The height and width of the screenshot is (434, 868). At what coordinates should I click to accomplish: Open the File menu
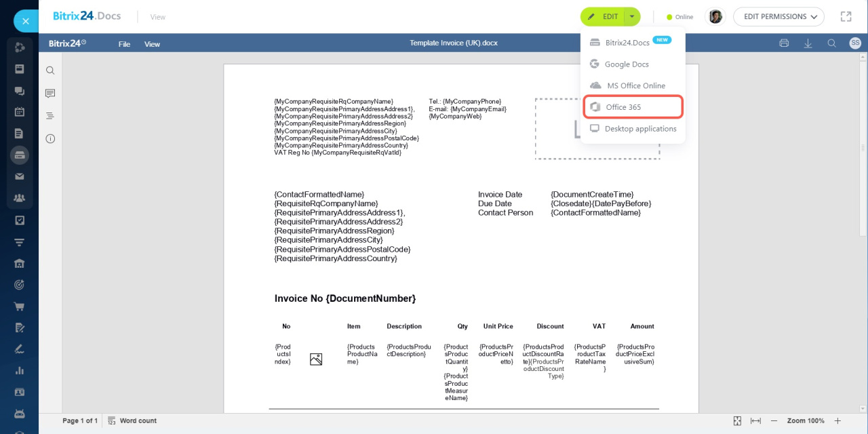tap(124, 44)
